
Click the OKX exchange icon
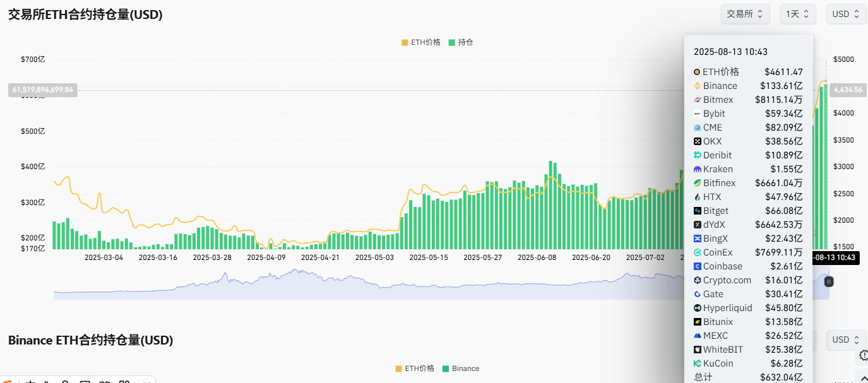pos(696,141)
